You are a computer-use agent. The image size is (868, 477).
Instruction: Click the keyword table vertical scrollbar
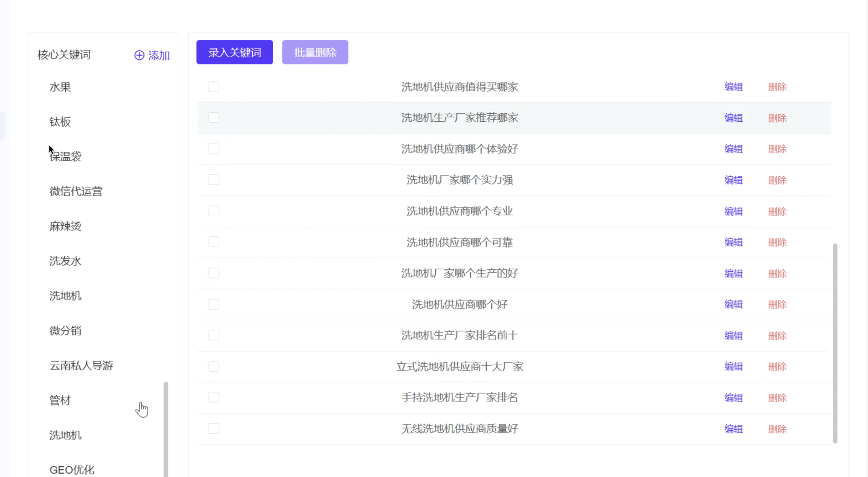(x=835, y=343)
